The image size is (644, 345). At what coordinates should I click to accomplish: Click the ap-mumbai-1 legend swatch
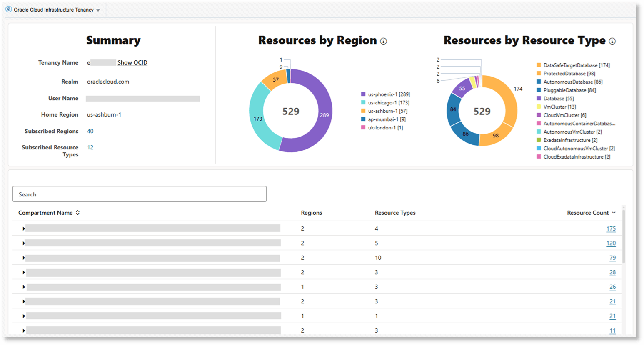[363, 119]
